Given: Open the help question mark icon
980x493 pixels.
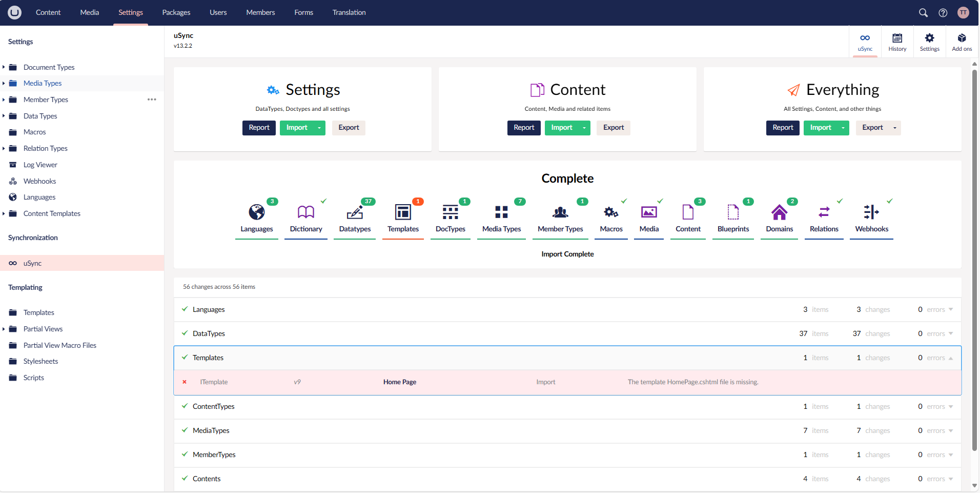Looking at the screenshot, I should tap(943, 13).
